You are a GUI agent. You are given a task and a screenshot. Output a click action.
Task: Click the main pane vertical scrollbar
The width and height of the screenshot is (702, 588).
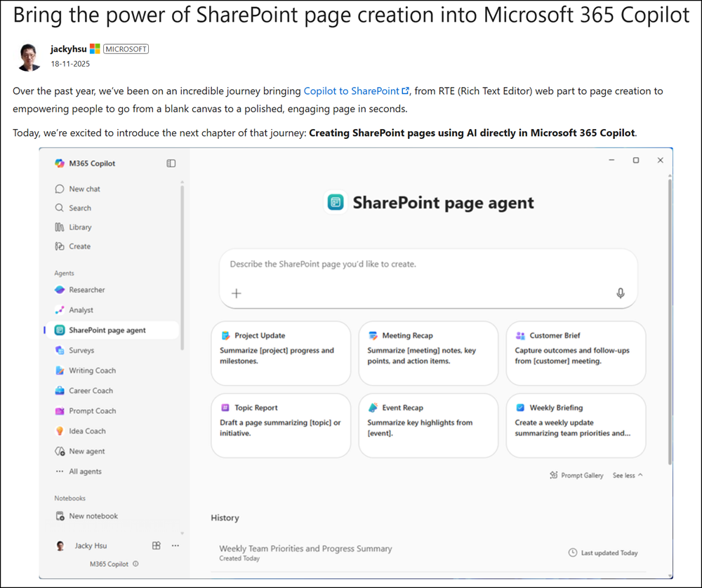(670, 322)
